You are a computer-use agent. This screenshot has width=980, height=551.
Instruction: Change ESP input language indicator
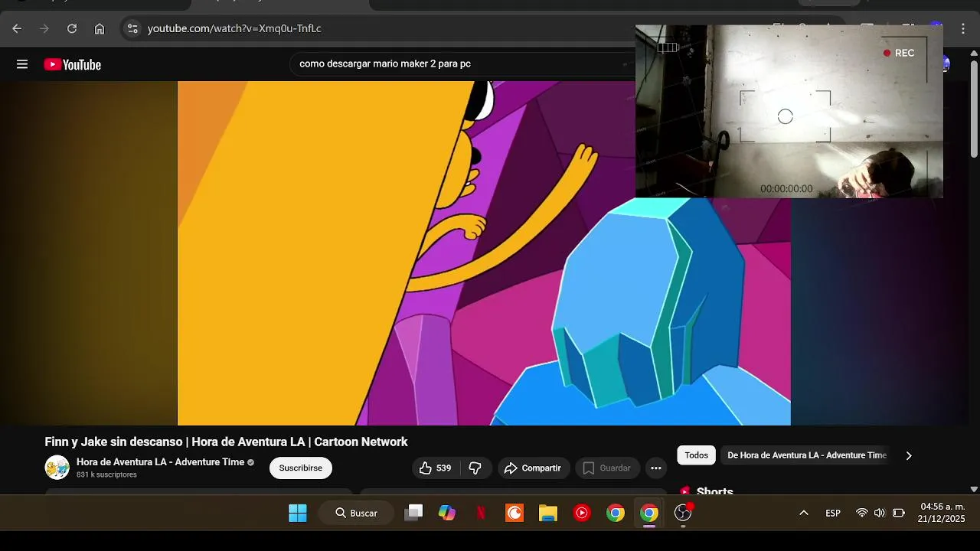click(833, 513)
